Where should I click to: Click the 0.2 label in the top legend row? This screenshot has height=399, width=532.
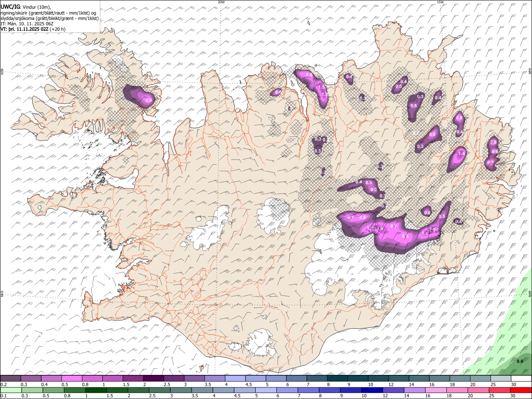(3, 384)
